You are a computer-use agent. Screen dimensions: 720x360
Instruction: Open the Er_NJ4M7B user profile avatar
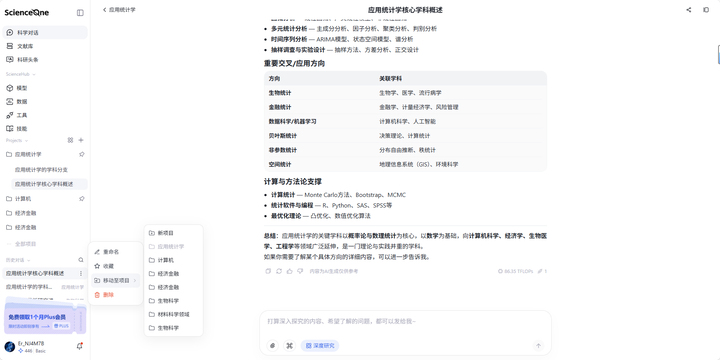[x=9, y=347]
